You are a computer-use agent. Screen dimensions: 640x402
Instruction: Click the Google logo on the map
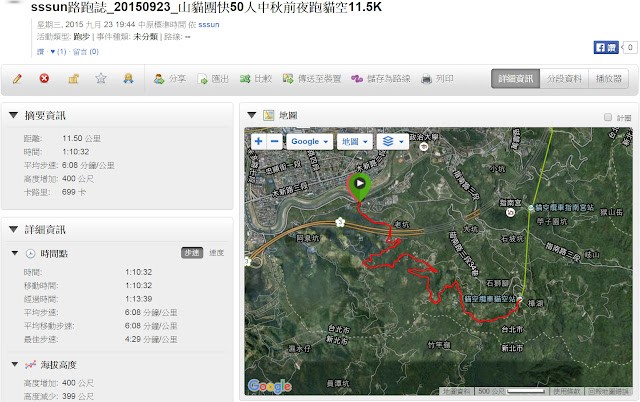point(270,386)
